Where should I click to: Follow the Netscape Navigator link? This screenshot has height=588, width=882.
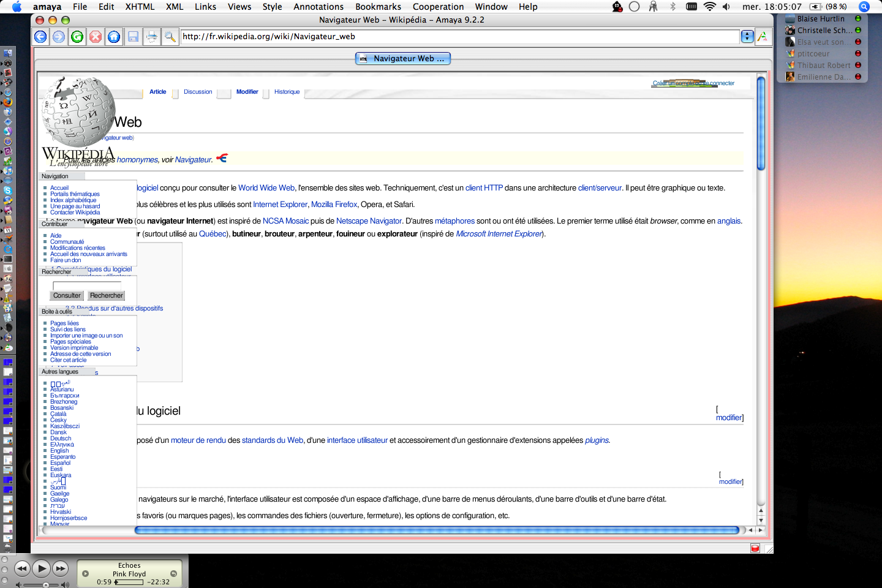(x=369, y=221)
